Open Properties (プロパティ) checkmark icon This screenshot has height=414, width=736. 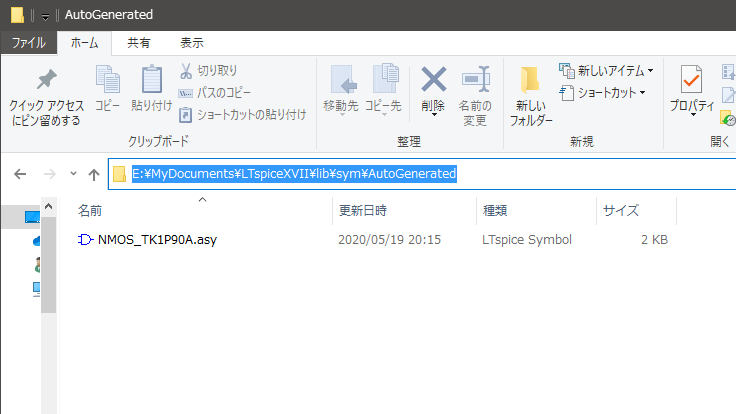click(x=691, y=80)
